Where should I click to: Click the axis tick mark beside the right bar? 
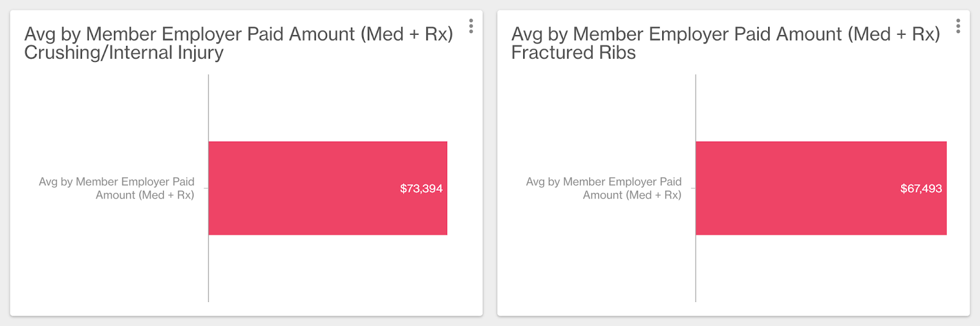(x=693, y=188)
